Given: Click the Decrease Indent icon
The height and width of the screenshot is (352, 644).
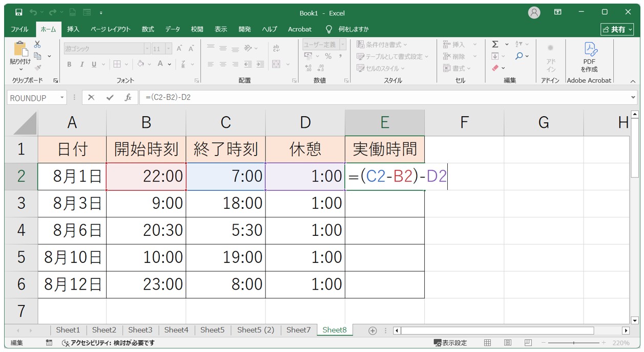Looking at the screenshot, I should [x=248, y=64].
